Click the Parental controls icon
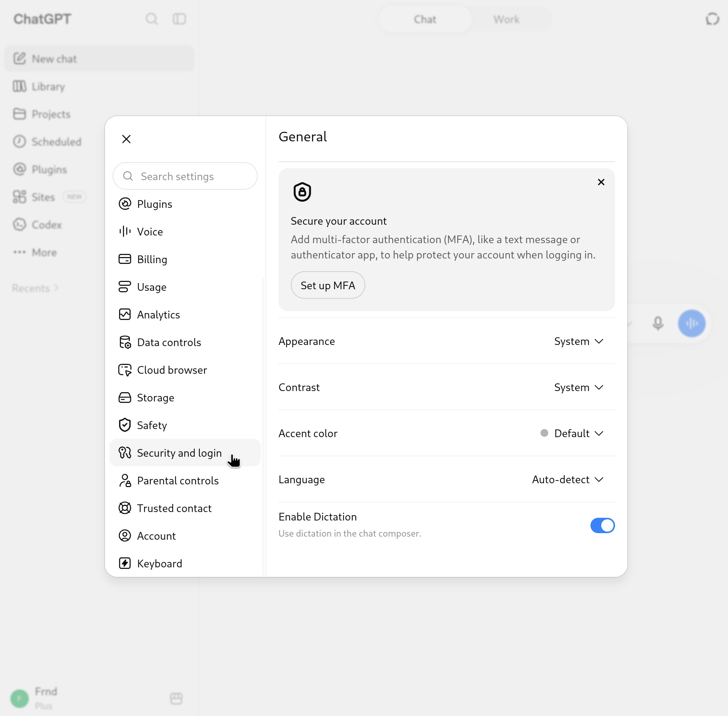The height and width of the screenshot is (716, 728). 125,481
